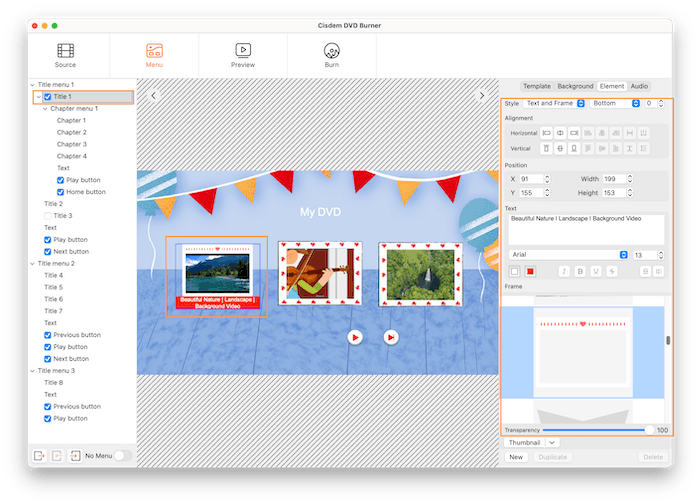Switch to the Background tab
The image size is (700, 504).
(x=575, y=86)
